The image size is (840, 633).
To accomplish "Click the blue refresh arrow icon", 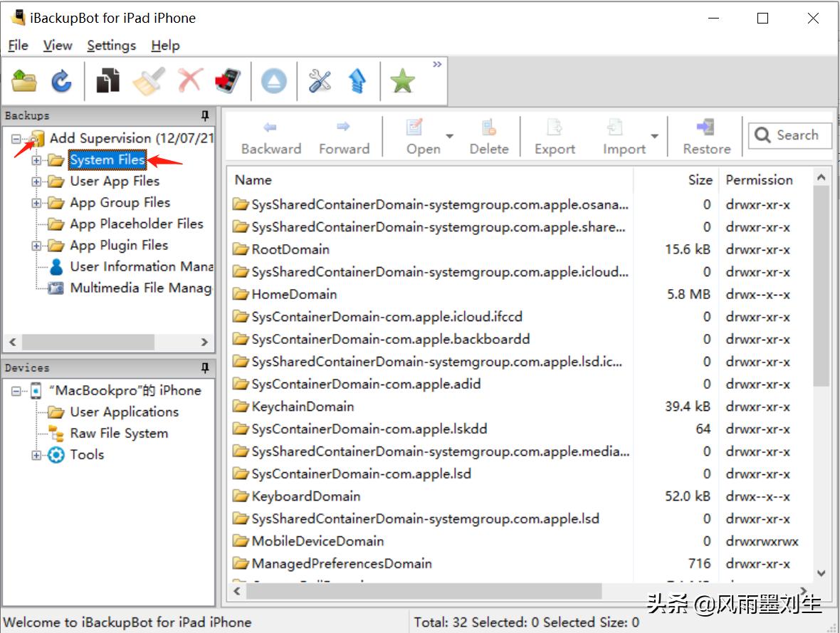I will click(61, 81).
